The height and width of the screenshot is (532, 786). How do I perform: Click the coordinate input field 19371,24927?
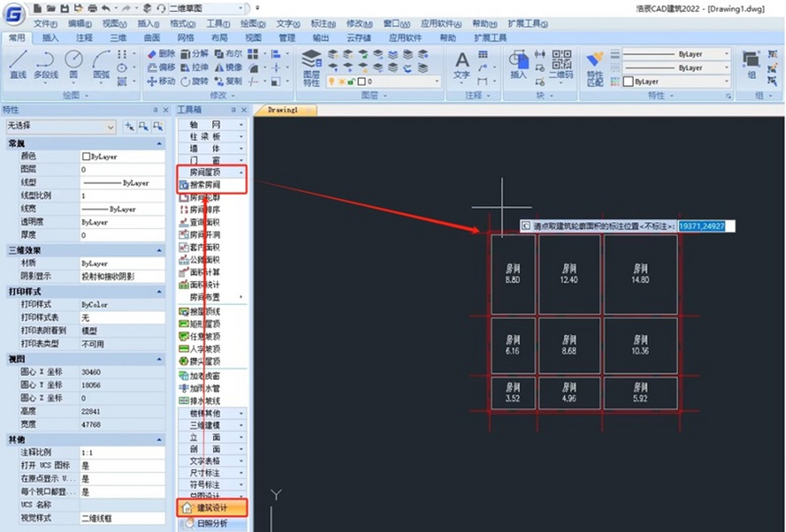click(706, 226)
